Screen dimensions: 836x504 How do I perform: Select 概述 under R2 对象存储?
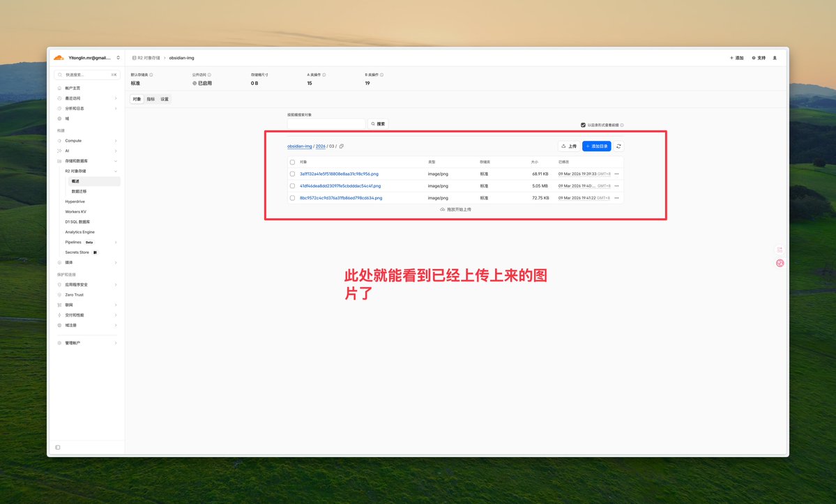94,181
